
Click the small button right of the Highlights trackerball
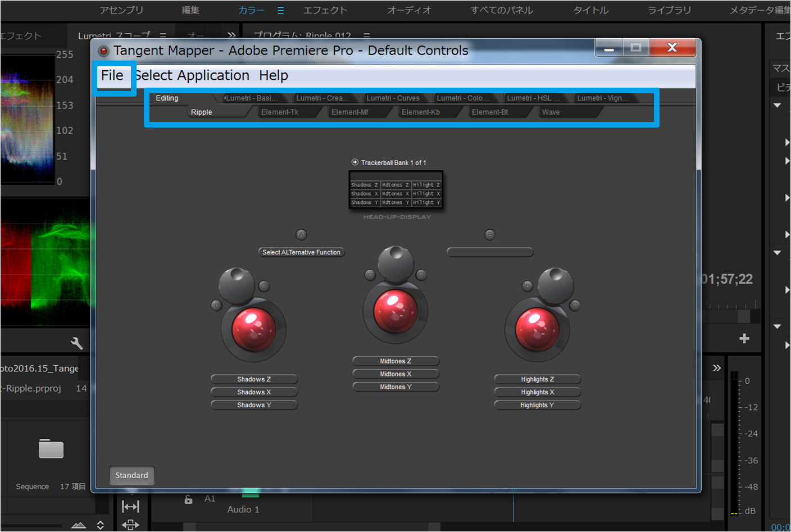(575, 306)
